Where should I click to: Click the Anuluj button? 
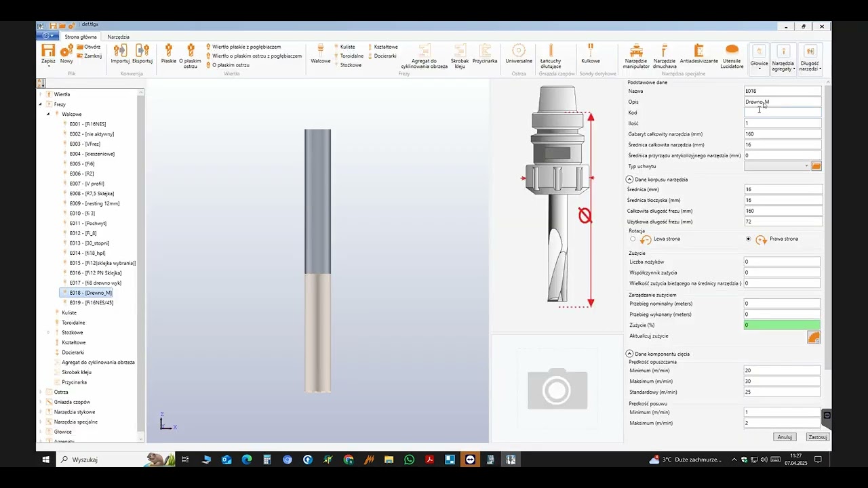785,437
